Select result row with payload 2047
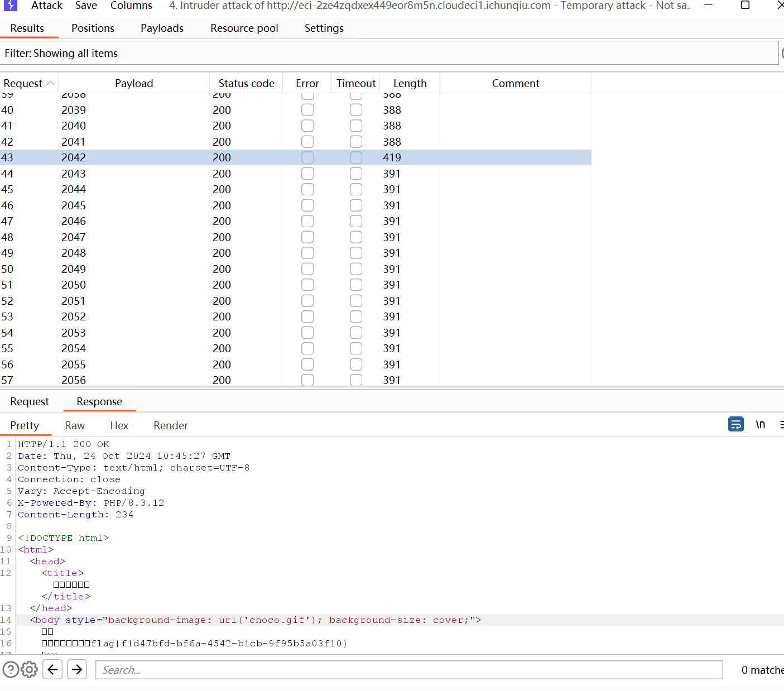 [x=296, y=237]
